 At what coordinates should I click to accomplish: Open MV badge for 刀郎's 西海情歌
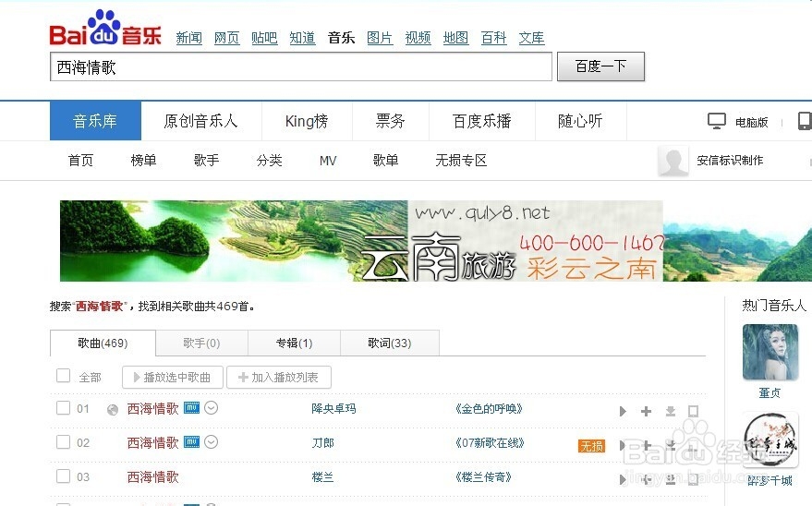191,442
